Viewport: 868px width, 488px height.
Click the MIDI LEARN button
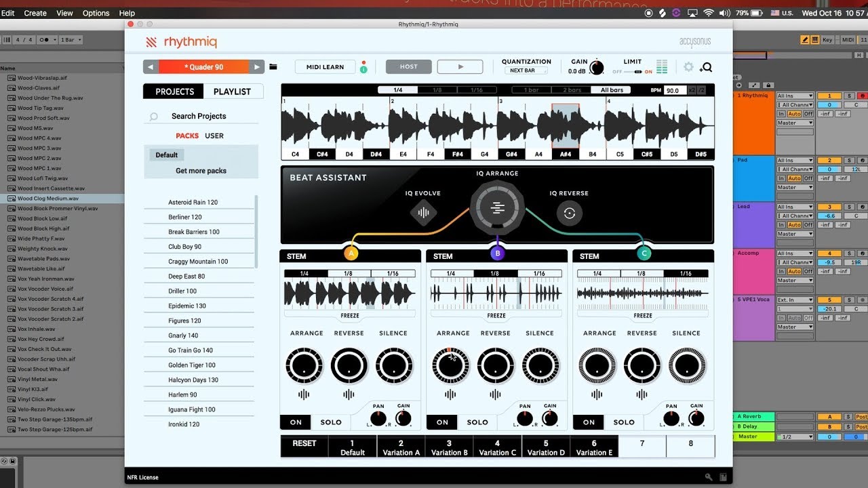(x=325, y=66)
